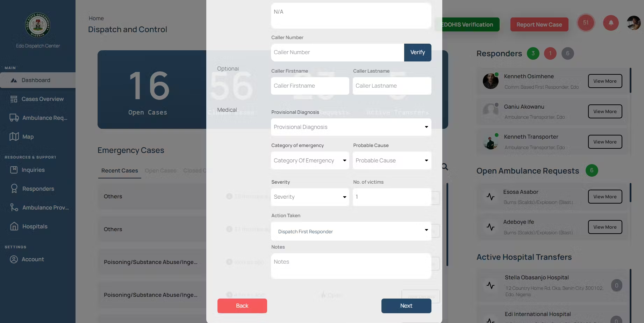644x323 pixels.
Task: Focus the Caller Lastname field
Action: coord(392,86)
